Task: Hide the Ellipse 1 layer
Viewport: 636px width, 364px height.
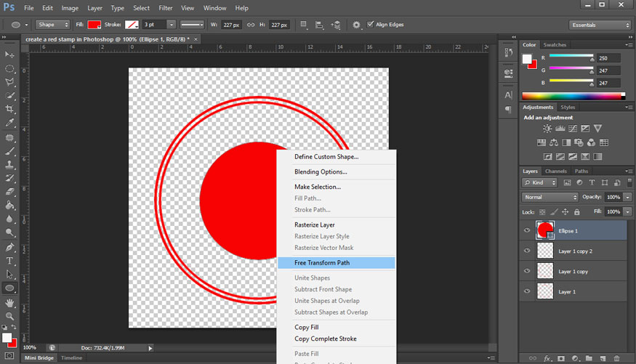Action: click(x=527, y=231)
